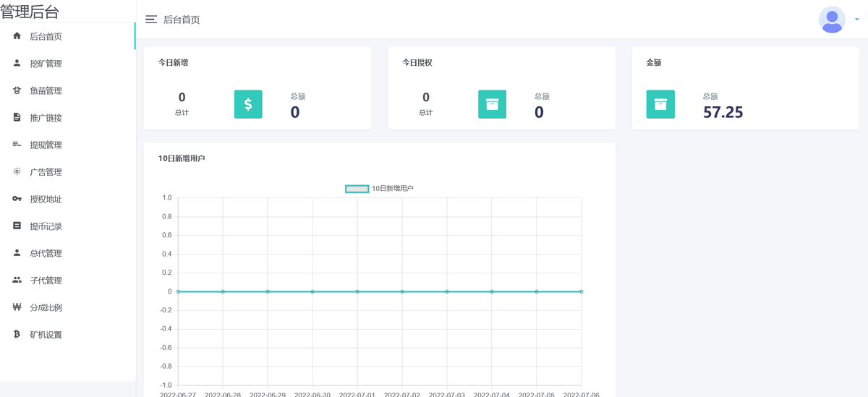
Task: Click the list icon beside 提现管理
Action: tap(17, 145)
